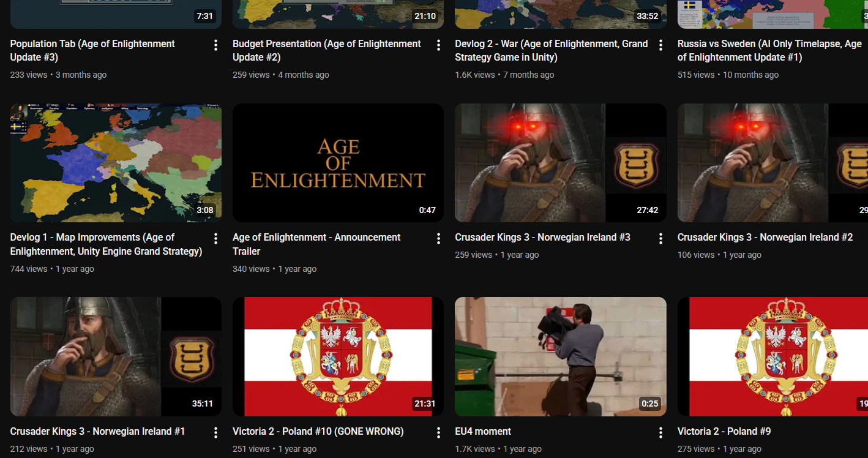Open action menu for EU4 moment video
868x458 pixels.
[x=660, y=433]
